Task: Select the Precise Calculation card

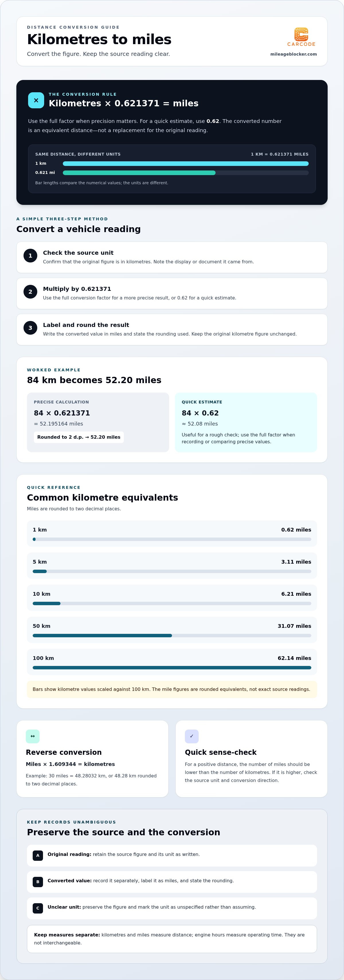Action: pos(98,422)
